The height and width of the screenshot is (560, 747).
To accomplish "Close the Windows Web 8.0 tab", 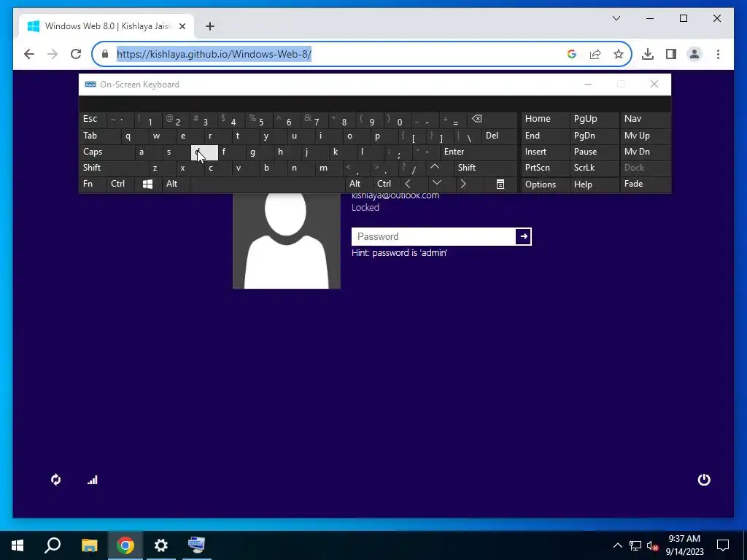I will click(x=182, y=26).
